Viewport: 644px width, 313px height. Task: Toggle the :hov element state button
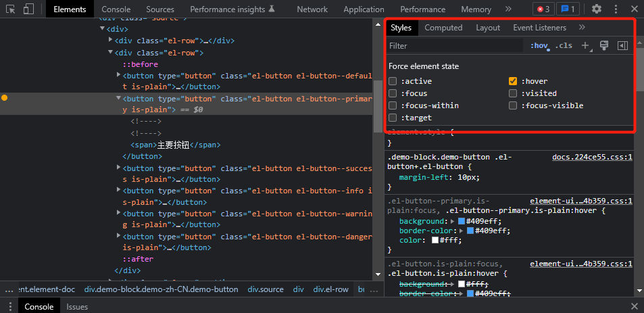pos(539,45)
